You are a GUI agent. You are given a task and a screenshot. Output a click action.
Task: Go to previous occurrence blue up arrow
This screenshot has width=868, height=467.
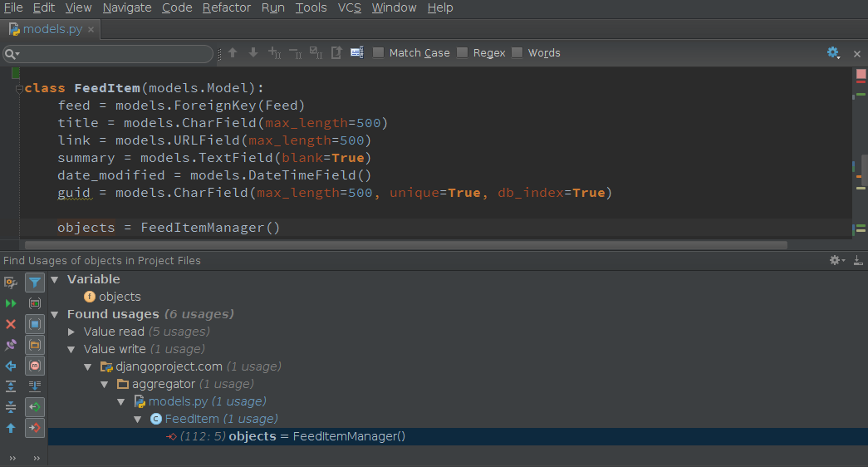pos(11,428)
